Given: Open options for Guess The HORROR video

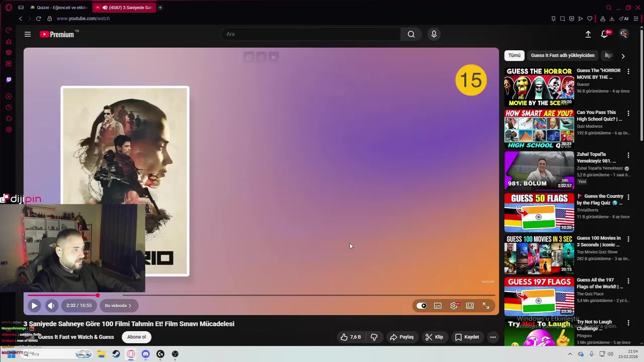Looking at the screenshot, I should 628,71.
